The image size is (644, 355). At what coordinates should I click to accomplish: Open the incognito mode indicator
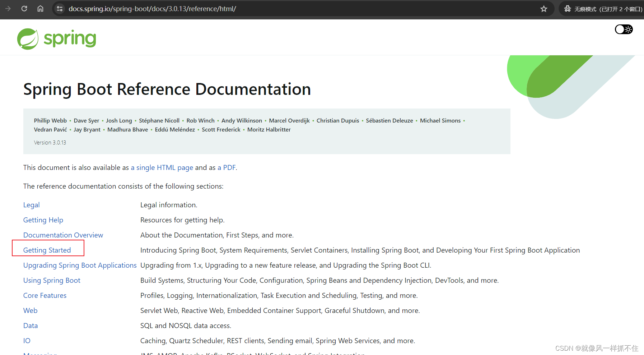(x=603, y=9)
